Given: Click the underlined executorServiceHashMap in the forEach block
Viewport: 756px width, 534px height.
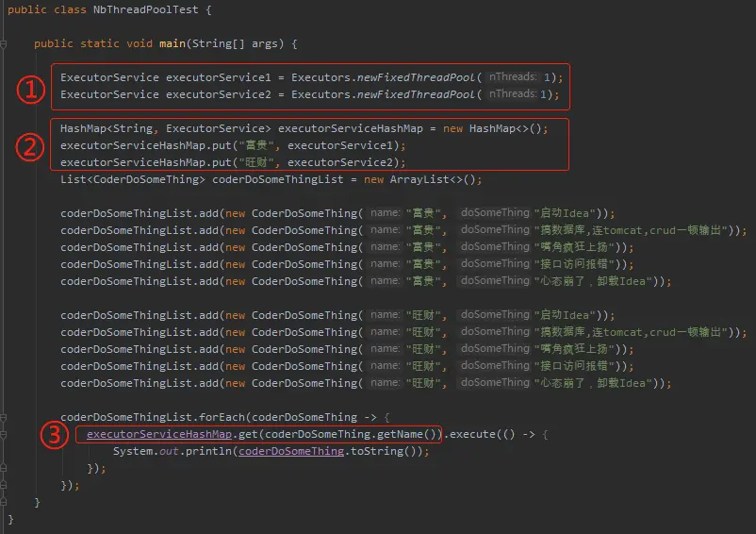Looking at the screenshot, I should [x=159, y=434].
